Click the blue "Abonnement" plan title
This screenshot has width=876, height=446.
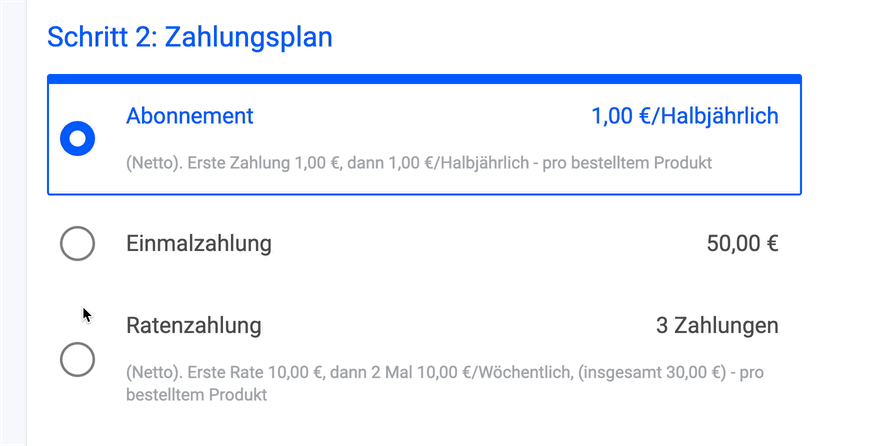pyautogui.click(x=190, y=116)
